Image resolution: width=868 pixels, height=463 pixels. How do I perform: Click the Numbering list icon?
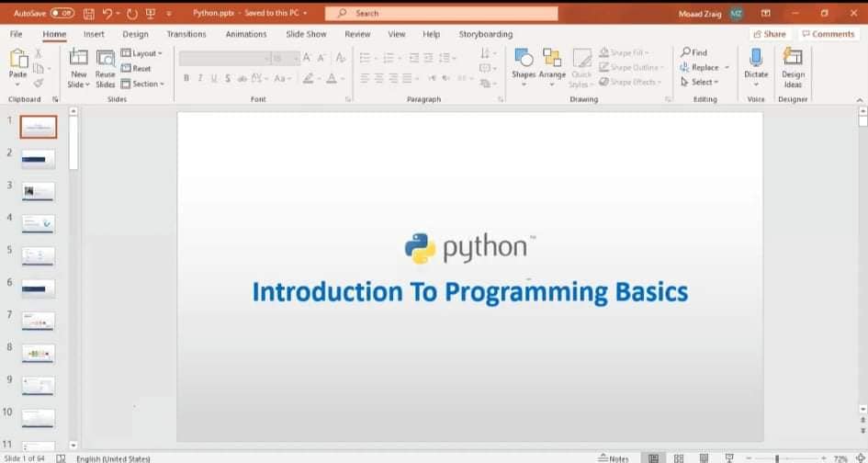point(388,58)
